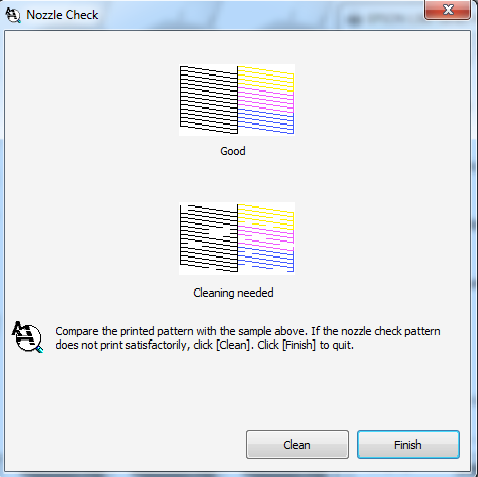Image resolution: width=478 pixels, height=477 pixels.
Task: Click the "Cleaning needed" caption label
Action: tap(233, 293)
